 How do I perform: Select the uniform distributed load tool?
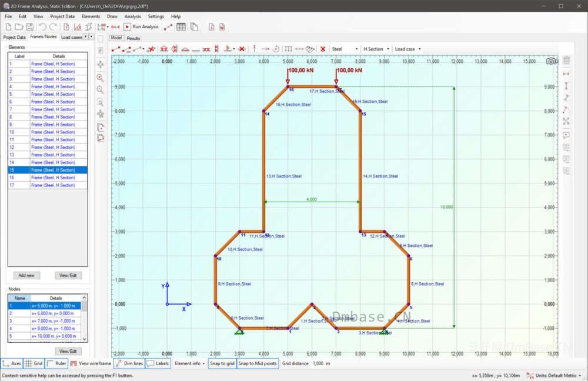pyautogui.click(x=288, y=49)
